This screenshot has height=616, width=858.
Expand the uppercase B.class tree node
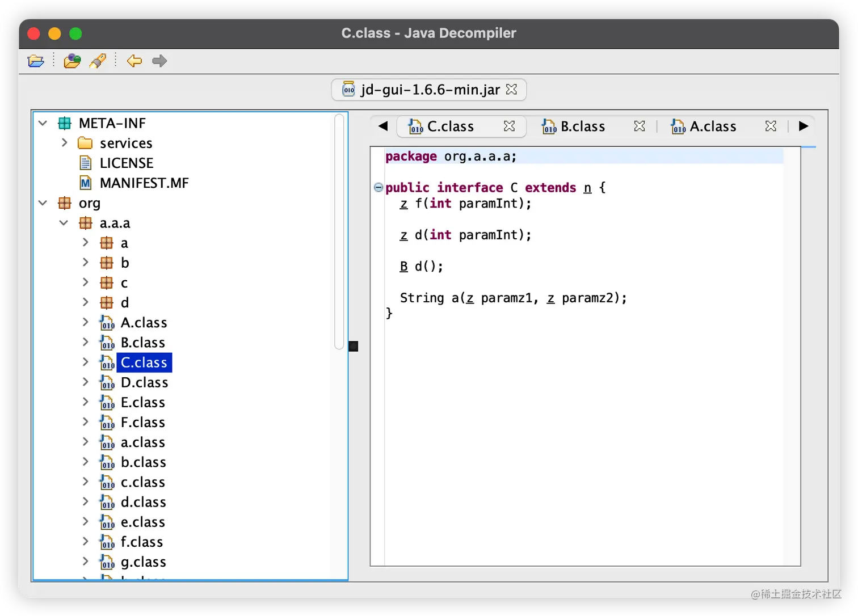[85, 342]
